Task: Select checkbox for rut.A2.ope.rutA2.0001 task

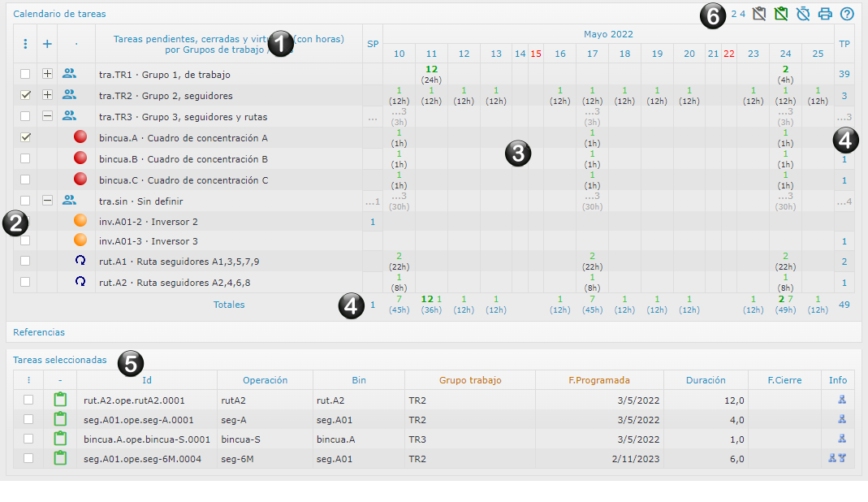Action: pos(28,400)
